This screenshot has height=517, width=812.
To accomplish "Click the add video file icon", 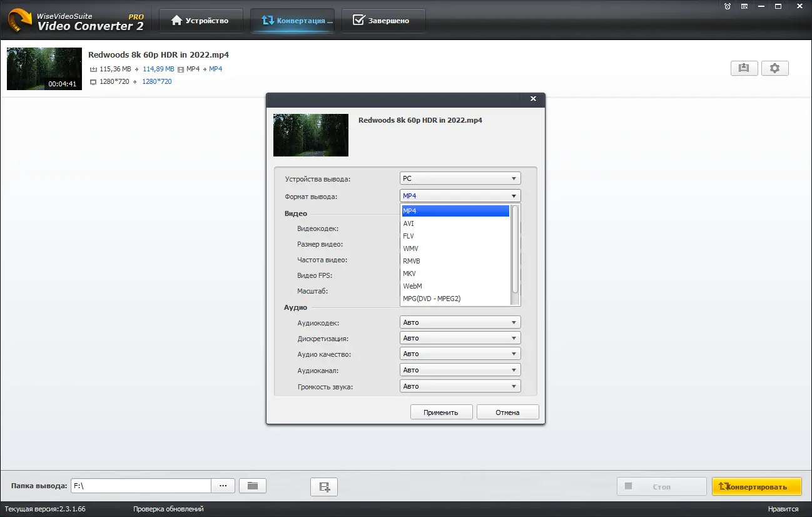I will [x=324, y=486].
